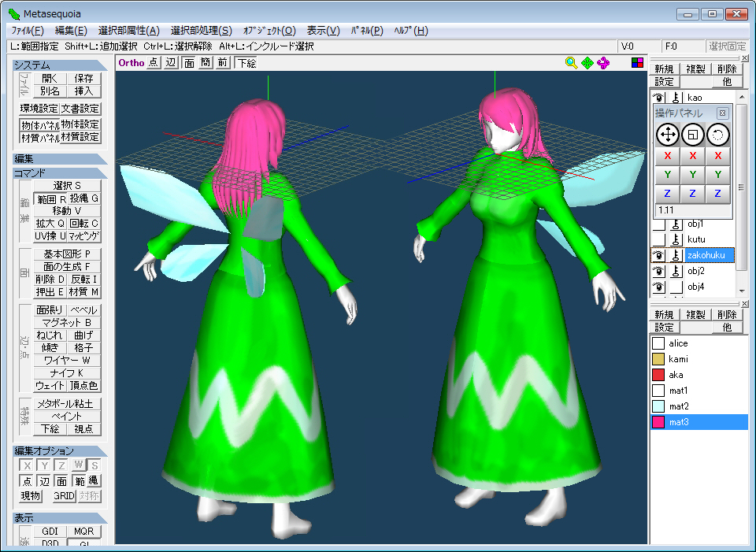Select the scale handle in 操作パネル
This screenshot has height=552, width=756.
pyautogui.click(x=692, y=134)
